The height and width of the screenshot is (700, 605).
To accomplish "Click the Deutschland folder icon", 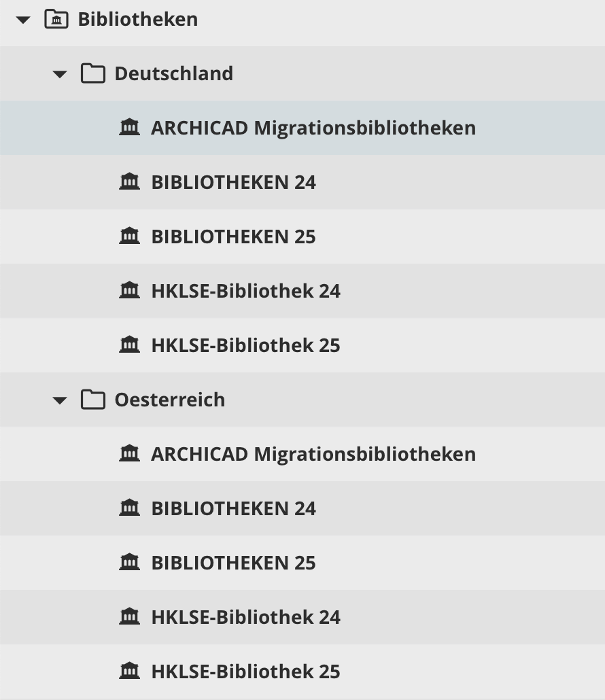I will tap(93, 73).
